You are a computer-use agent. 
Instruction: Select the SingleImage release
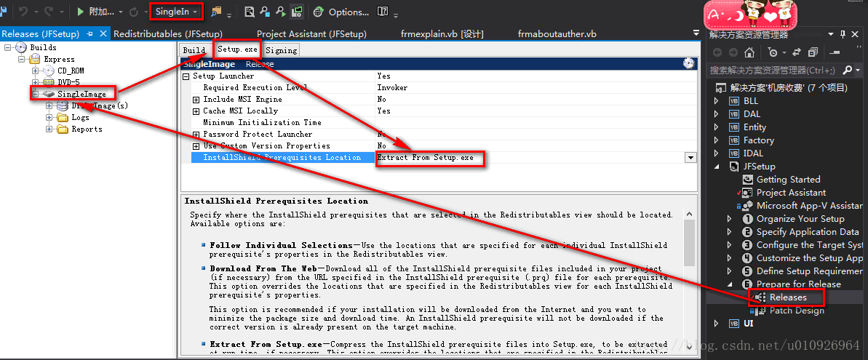pyautogui.click(x=81, y=94)
